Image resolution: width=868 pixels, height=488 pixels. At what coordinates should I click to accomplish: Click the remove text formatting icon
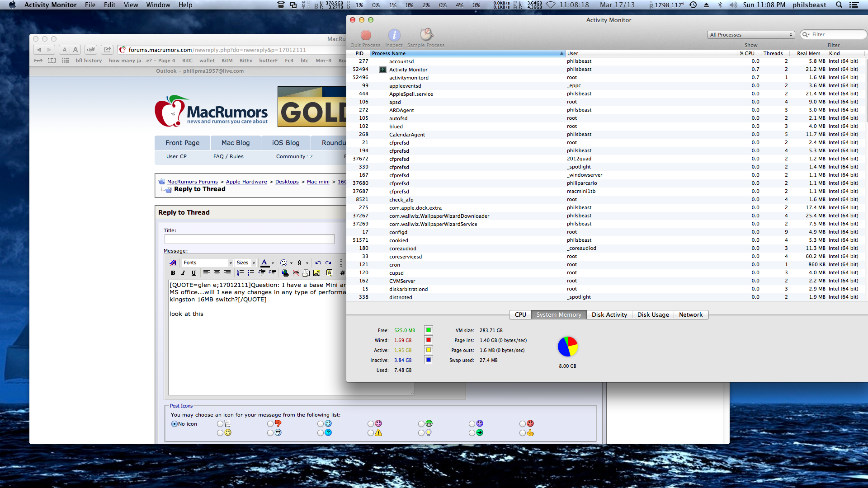click(x=173, y=263)
